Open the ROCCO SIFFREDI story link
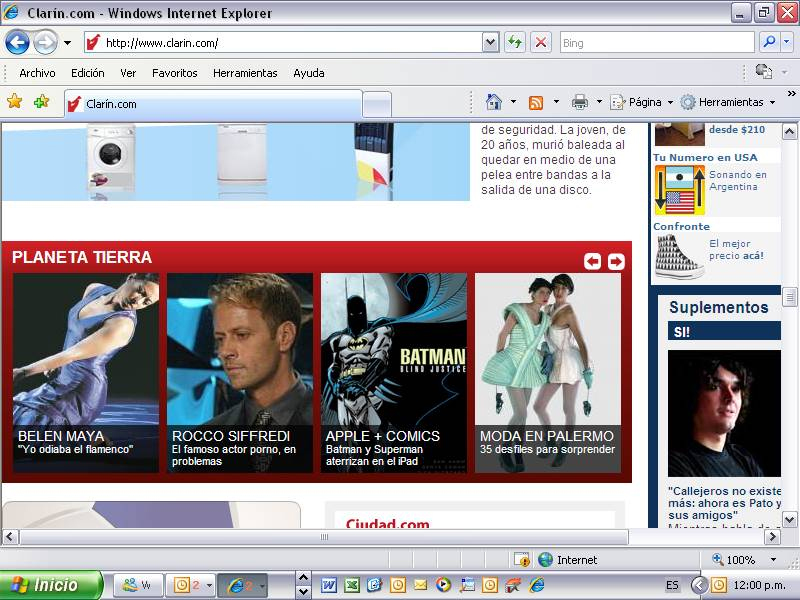 (231, 436)
